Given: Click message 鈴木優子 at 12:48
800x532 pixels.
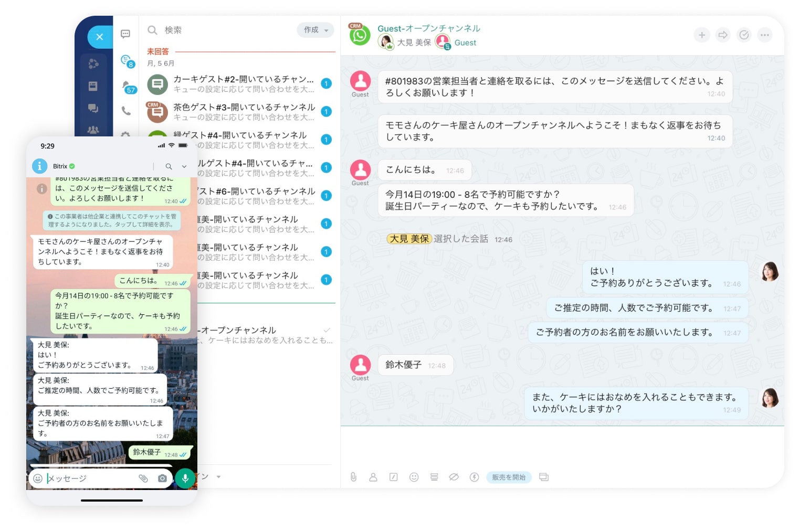Looking at the screenshot, I should click(x=415, y=365).
